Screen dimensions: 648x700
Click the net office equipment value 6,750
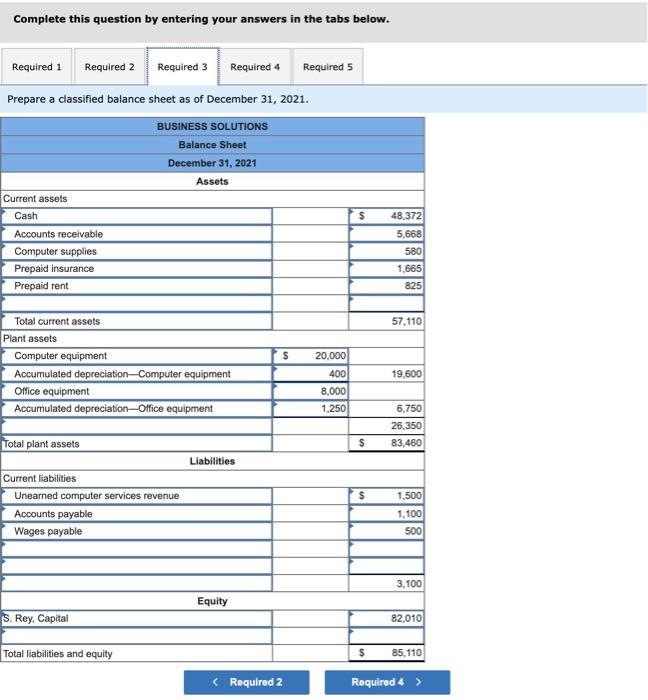pos(386,408)
